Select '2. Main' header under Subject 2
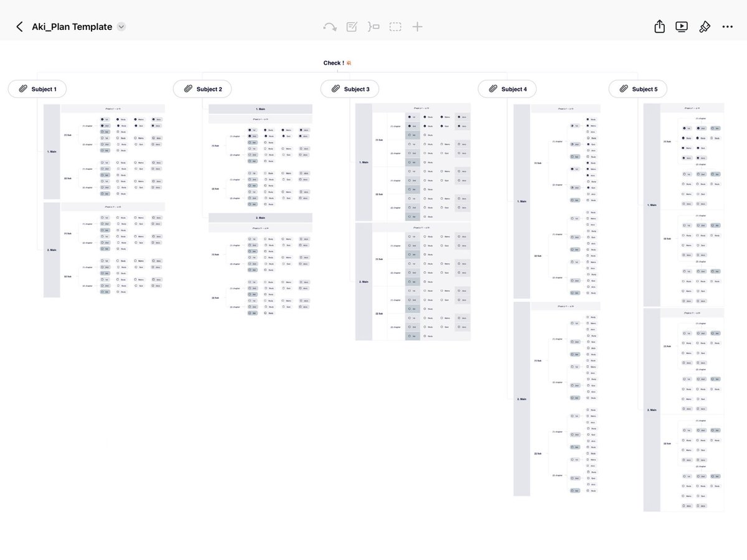 point(260,218)
